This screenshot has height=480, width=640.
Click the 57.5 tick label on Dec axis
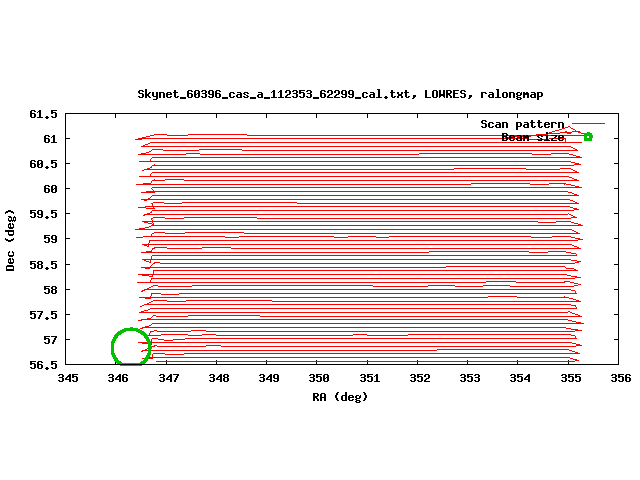43,315
